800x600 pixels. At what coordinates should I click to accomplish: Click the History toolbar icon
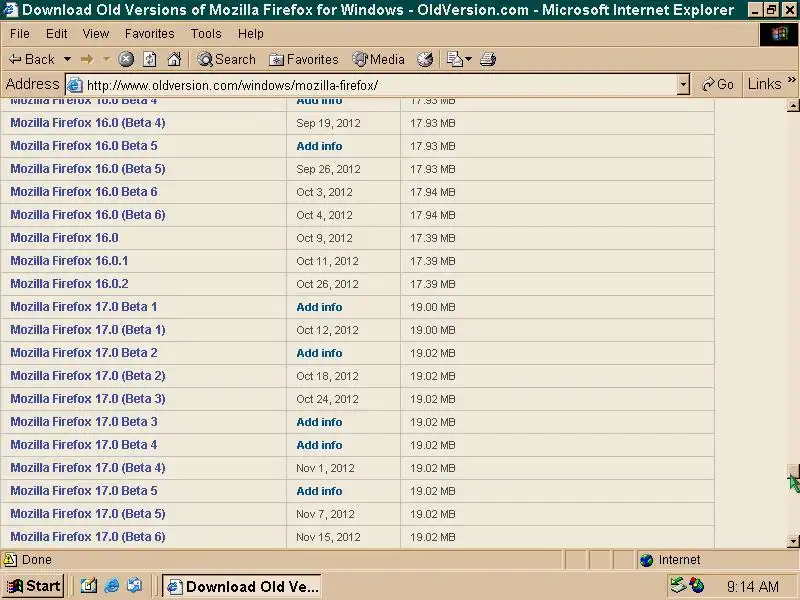point(425,59)
